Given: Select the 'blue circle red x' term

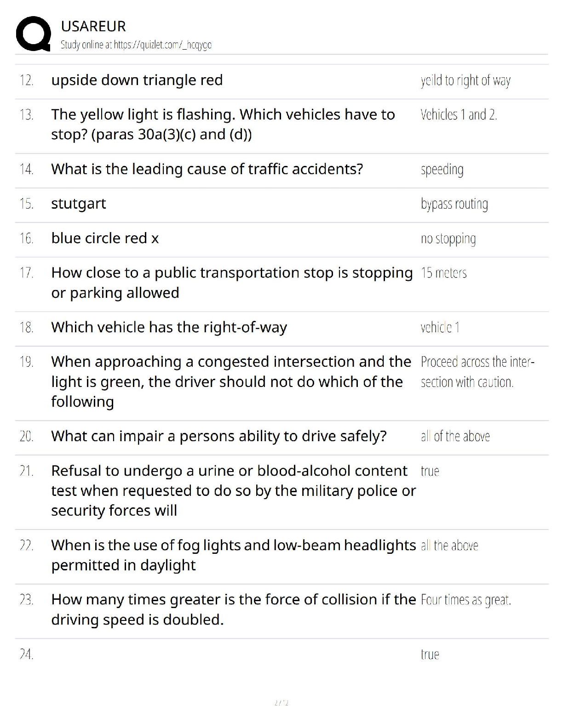Looking at the screenshot, I should pyautogui.click(x=105, y=238).
